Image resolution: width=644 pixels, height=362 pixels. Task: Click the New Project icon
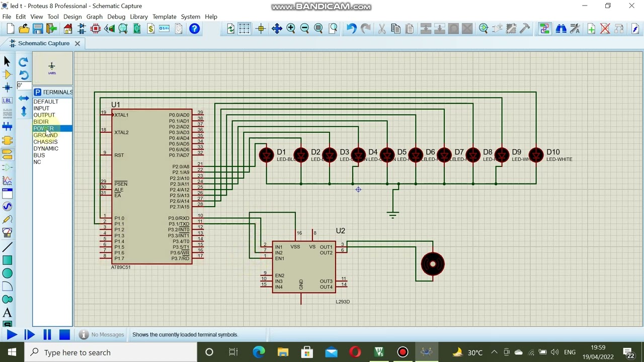tap(10, 29)
